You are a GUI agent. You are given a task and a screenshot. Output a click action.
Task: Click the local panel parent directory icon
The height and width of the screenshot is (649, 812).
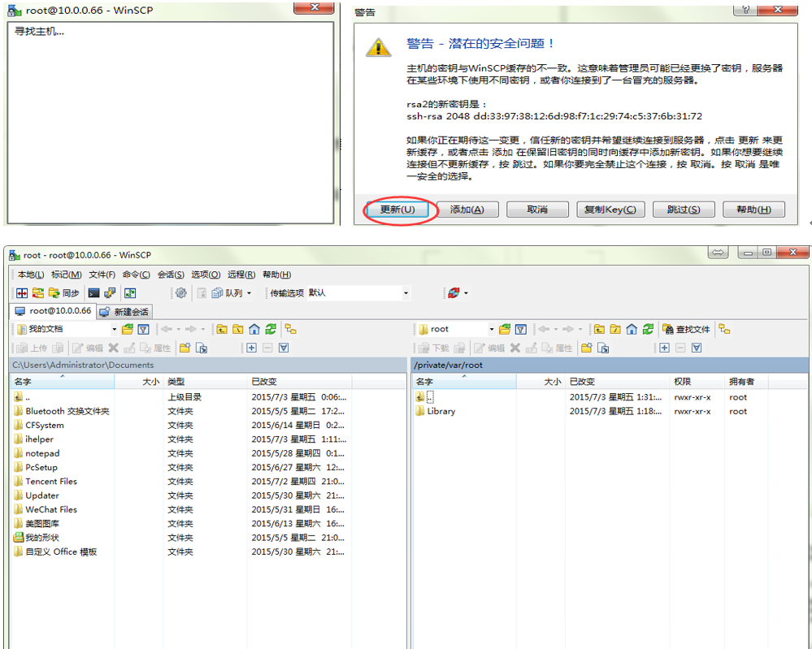pyautogui.click(x=222, y=329)
